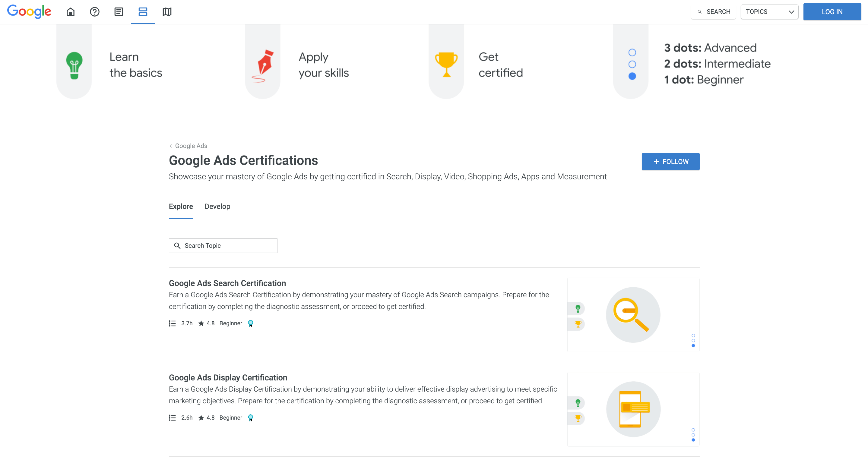The height and width of the screenshot is (457, 868).
Task: Click the '1 dot: Beginner' legend text
Action: coord(704,80)
